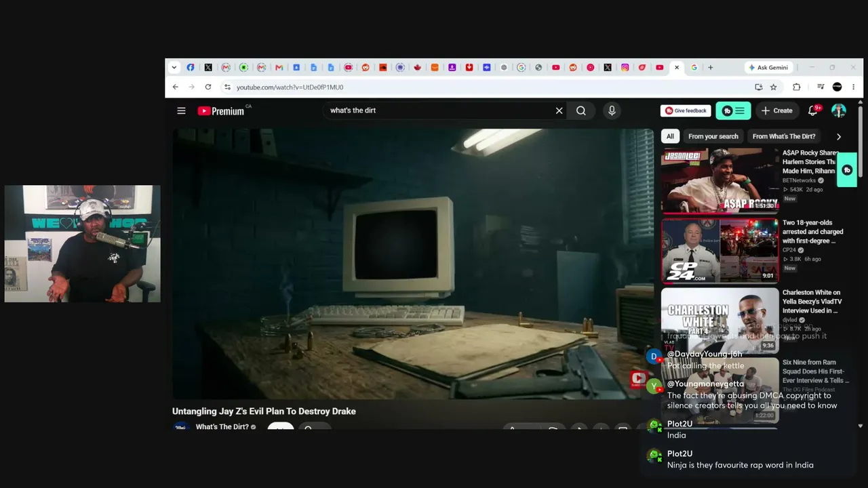Start voice search with microphone icon
The image size is (868, 488).
tap(612, 110)
